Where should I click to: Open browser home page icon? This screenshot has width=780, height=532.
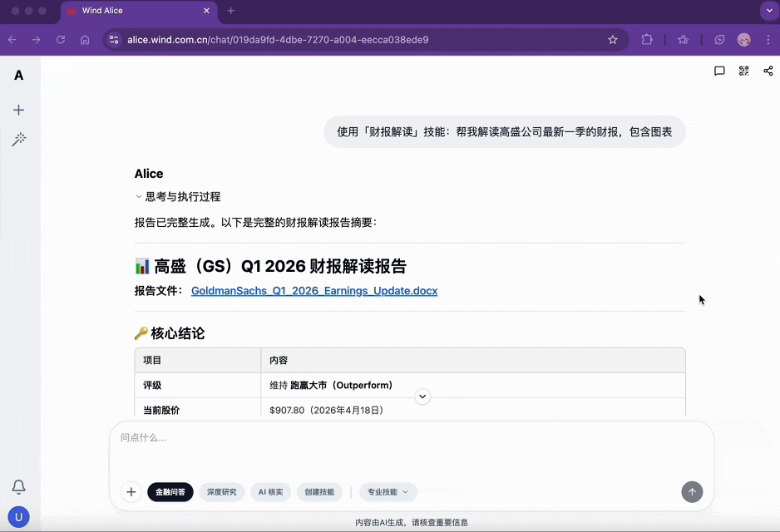pos(85,40)
